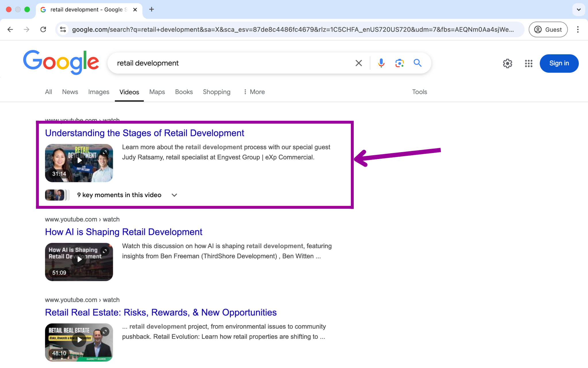Open the Google apps grid
588x368 pixels.
tap(529, 63)
